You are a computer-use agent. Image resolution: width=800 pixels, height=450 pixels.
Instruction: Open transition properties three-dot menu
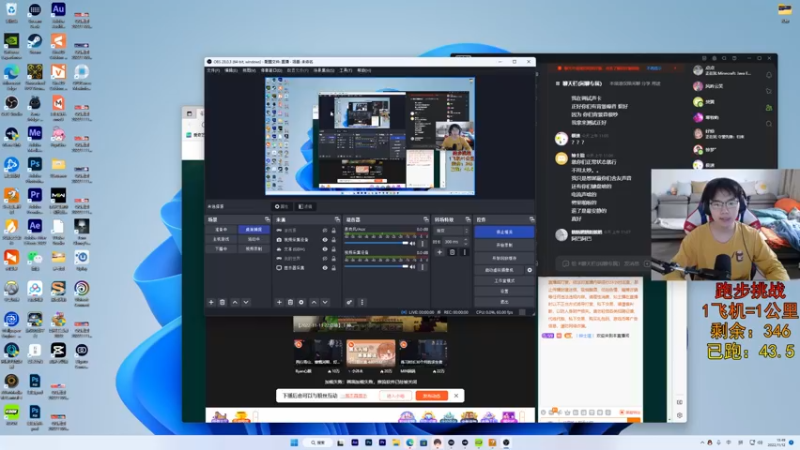click(x=464, y=252)
